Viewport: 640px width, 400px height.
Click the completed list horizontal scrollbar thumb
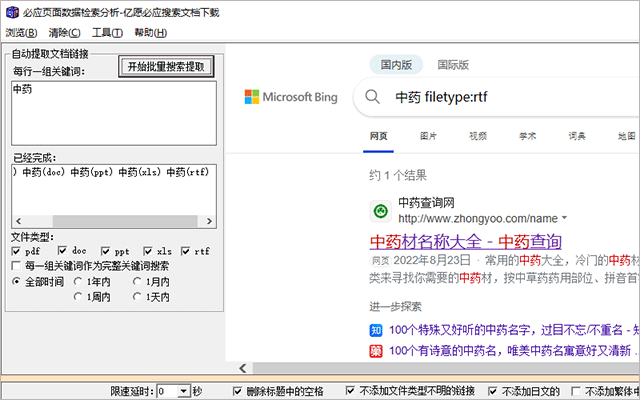125,221
